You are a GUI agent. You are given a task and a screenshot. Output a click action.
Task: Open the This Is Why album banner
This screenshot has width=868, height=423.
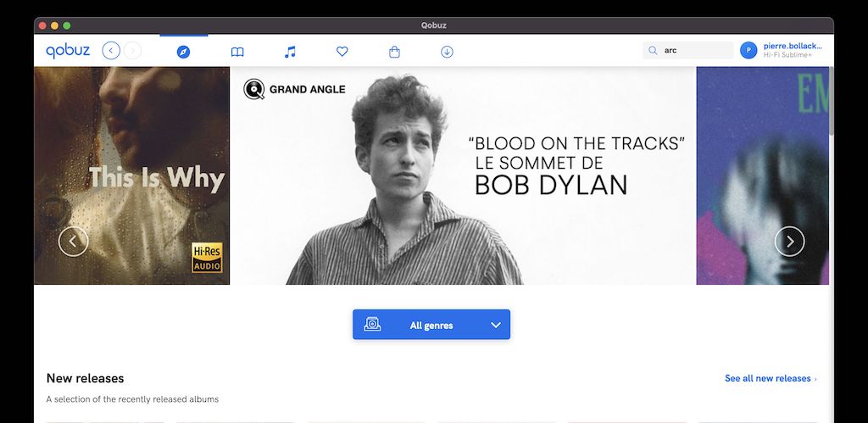point(131,175)
